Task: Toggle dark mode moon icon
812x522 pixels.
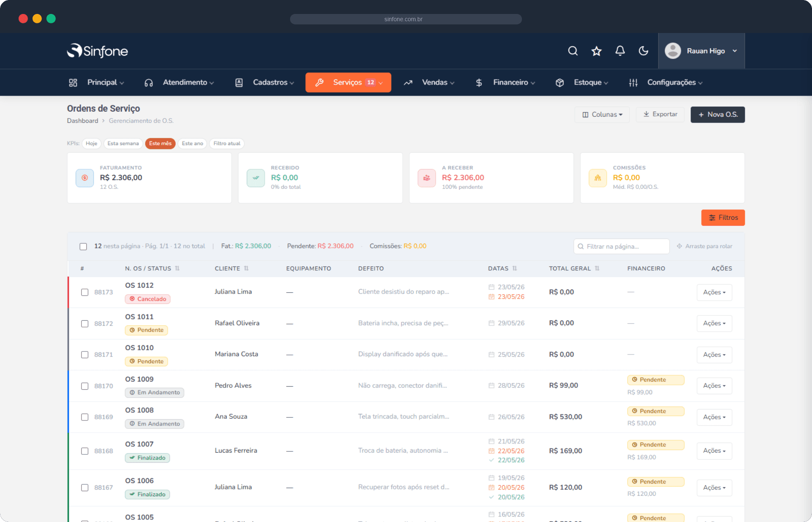Action: tap(643, 51)
